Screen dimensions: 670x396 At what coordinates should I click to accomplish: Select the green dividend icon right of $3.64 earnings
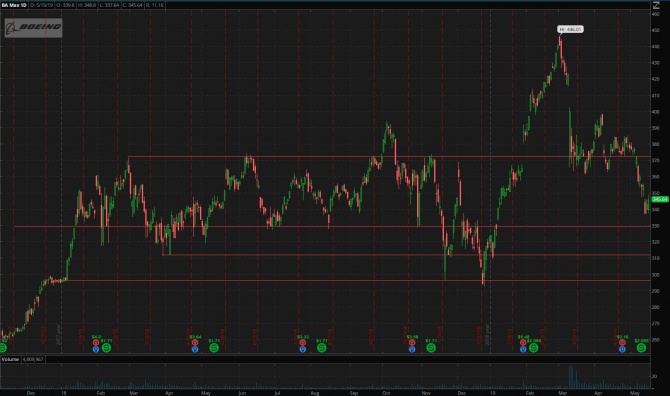(x=214, y=348)
